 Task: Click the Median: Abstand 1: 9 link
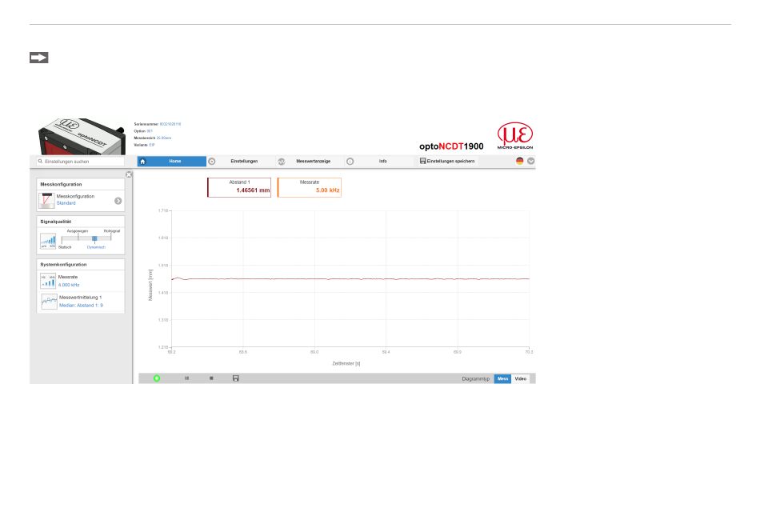coord(81,306)
